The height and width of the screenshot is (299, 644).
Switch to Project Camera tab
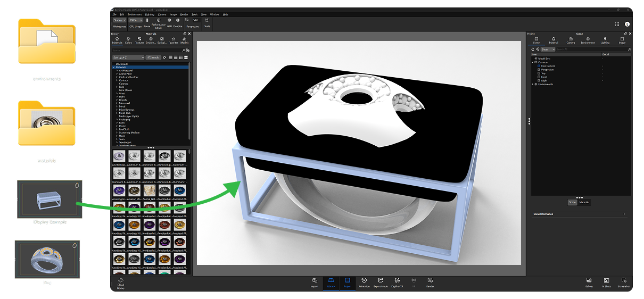click(x=571, y=40)
